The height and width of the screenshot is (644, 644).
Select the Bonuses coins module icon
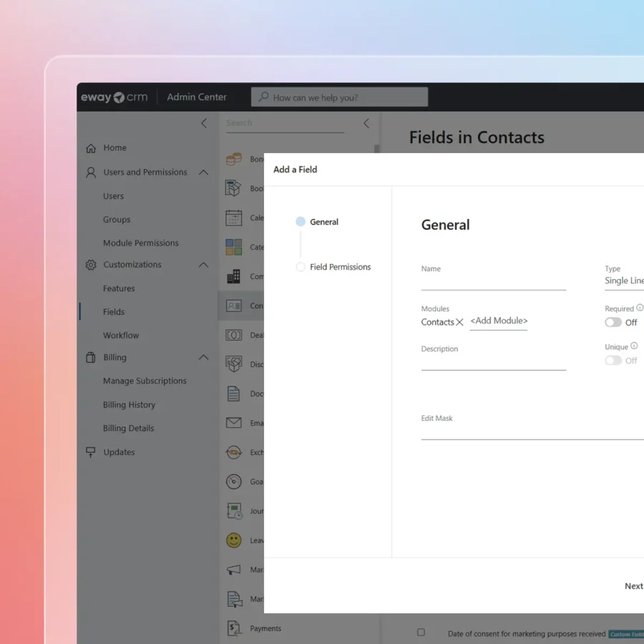click(234, 159)
